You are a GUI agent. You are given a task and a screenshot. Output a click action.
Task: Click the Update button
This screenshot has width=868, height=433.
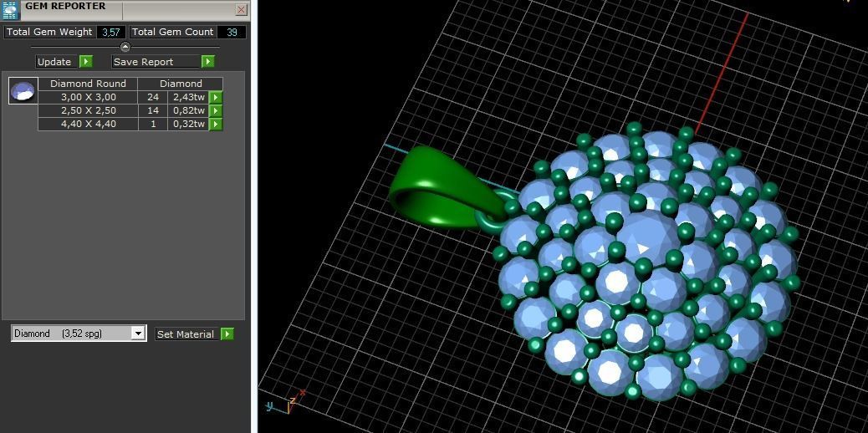pos(58,62)
